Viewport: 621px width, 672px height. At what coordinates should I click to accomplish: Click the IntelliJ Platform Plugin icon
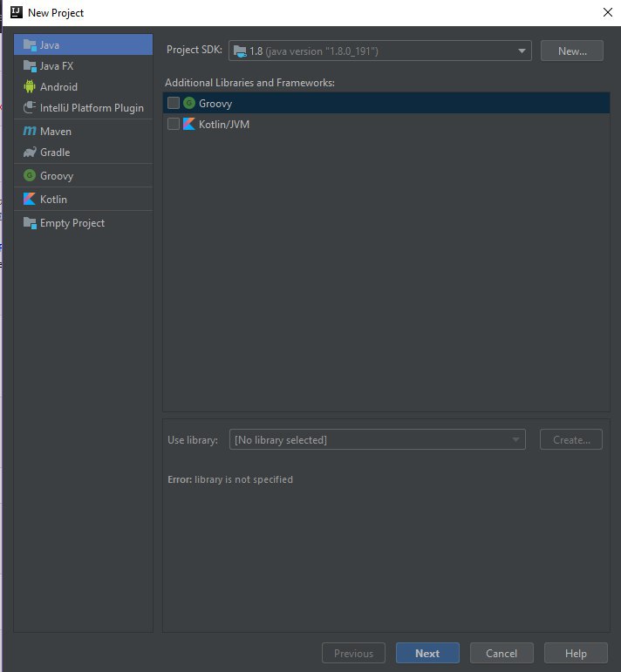click(x=30, y=107)
